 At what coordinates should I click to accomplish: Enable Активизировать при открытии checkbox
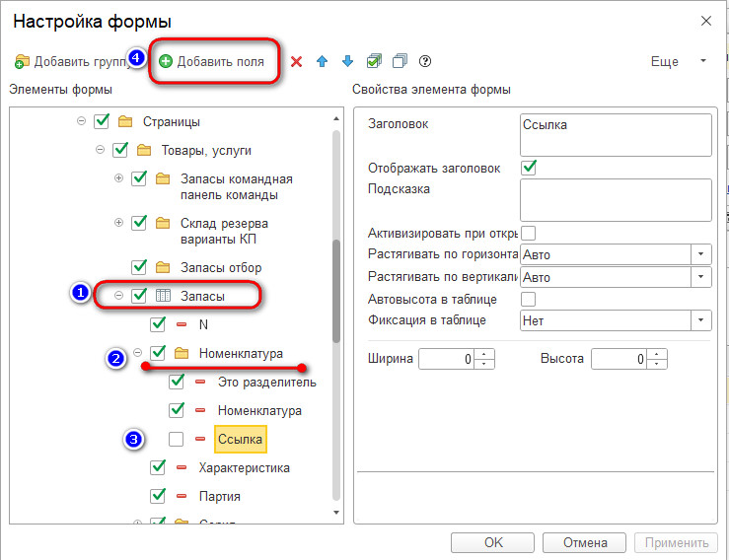528,233
